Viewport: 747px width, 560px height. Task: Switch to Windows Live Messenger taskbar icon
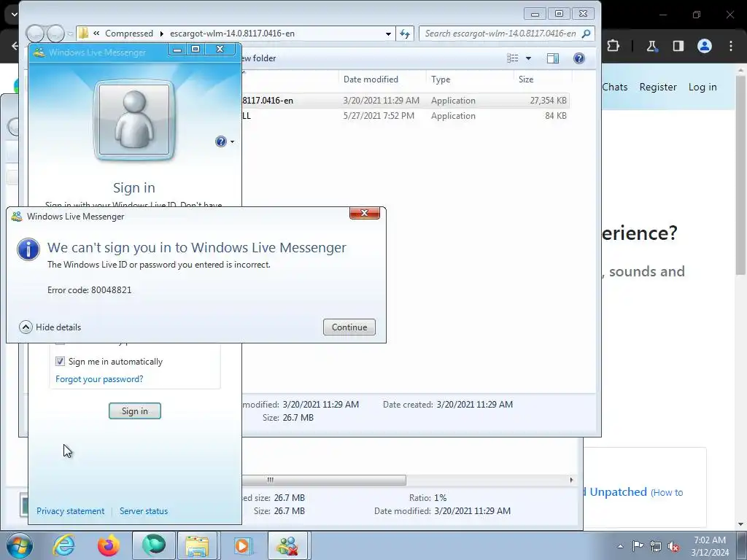[287, 545]
